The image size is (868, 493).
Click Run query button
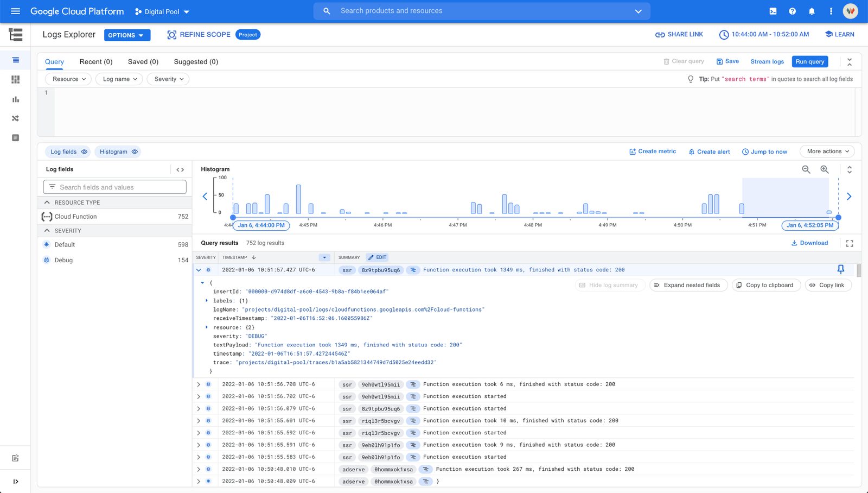(x=810, y=62)
